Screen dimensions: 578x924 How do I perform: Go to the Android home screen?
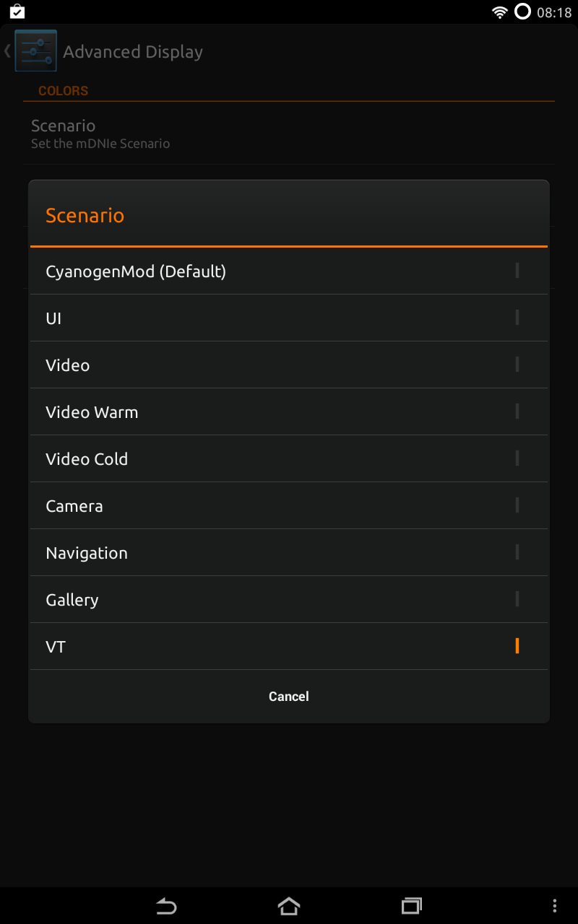click(x=288, y=905)
